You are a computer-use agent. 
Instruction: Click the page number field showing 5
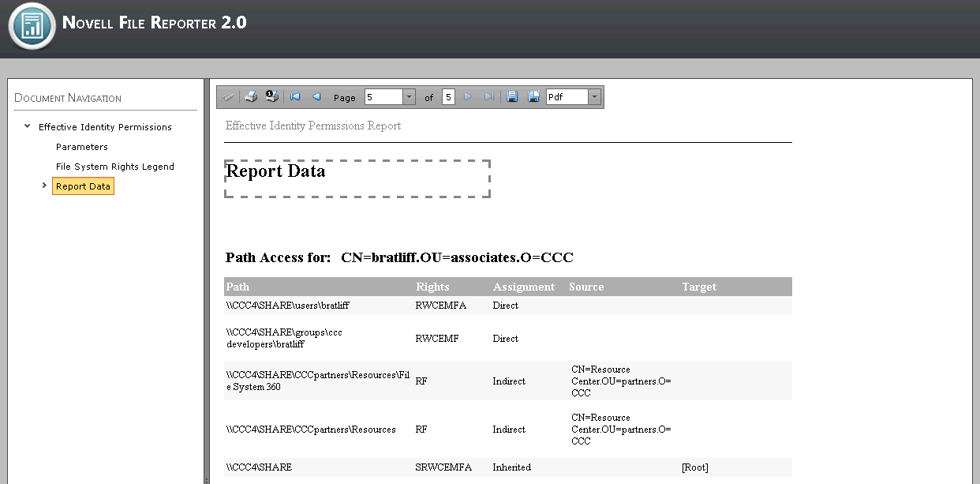point(384,97)
